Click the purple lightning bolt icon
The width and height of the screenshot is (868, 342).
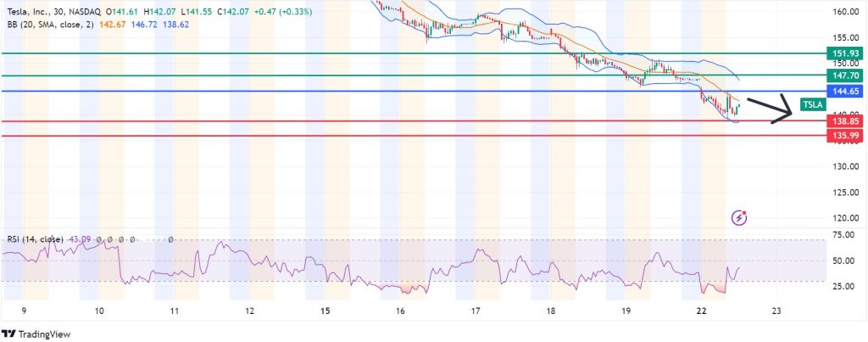tap(739, 218)
